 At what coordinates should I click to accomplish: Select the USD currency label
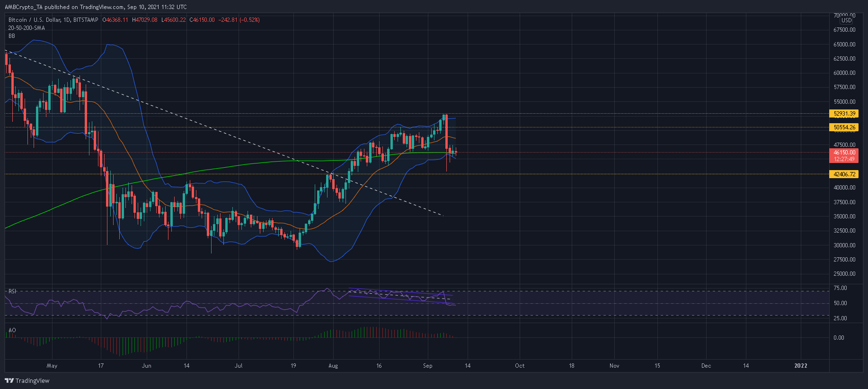coord(846,20)
